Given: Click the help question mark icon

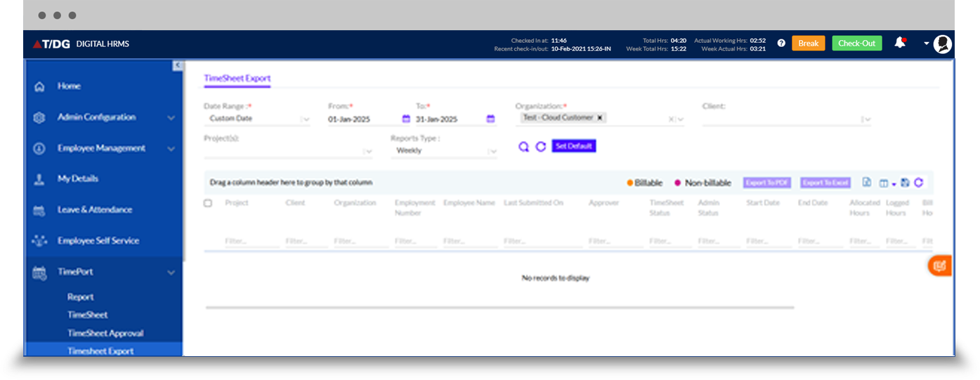Looking at the screenshot, I should pyautogui.click(x=781, y=43).
